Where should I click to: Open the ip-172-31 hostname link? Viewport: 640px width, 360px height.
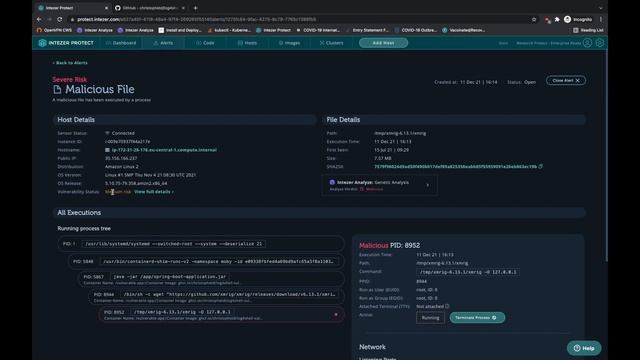tap(164, 150)
